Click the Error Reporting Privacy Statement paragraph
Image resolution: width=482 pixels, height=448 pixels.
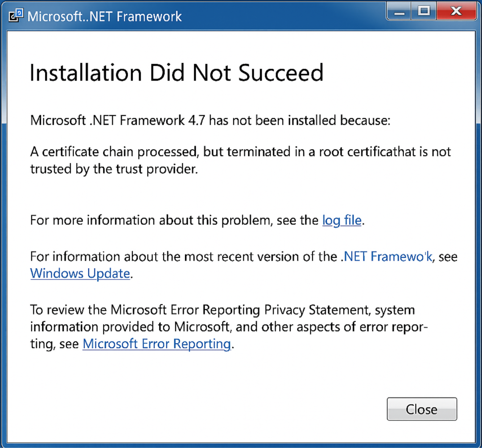point(229,327)
